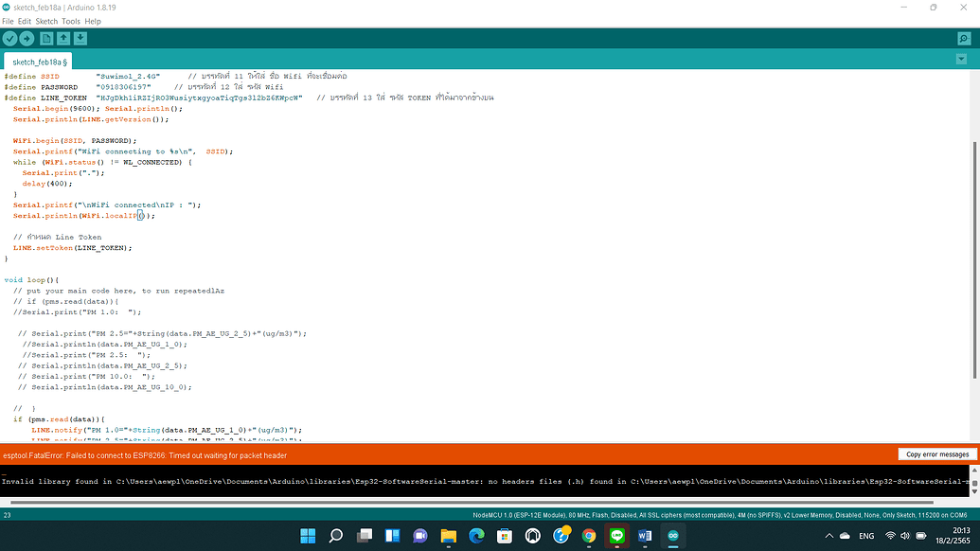
Task: Click the #define SSID line
Action: [x=175, y=77]
